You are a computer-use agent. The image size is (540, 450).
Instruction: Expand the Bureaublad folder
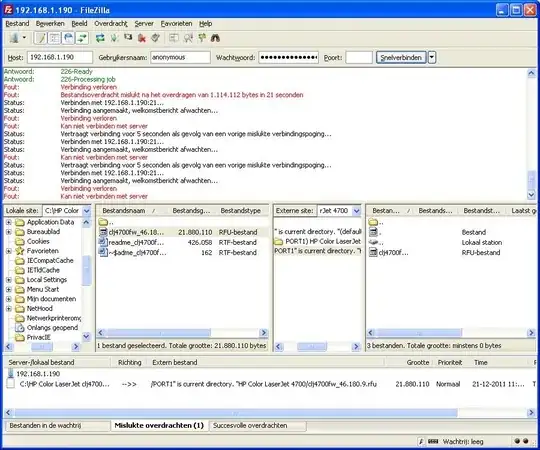(9, 232)
